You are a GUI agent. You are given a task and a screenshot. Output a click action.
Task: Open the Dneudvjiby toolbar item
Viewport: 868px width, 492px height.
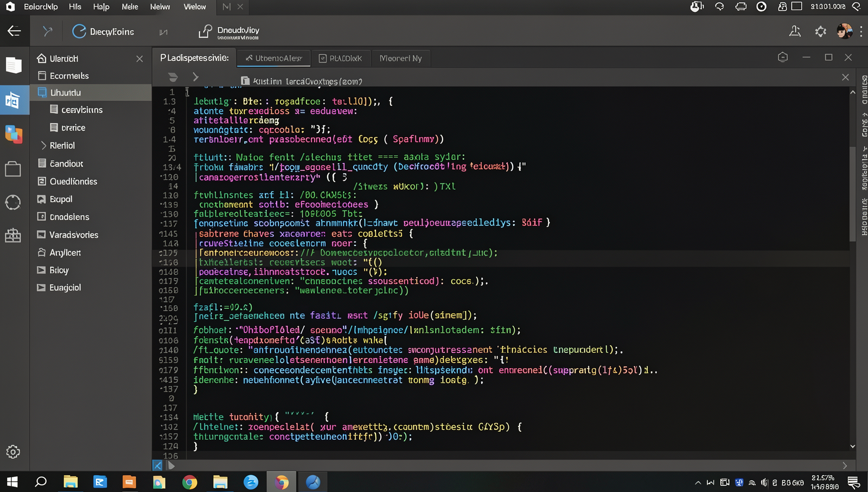pyautogui.click(x=229, y=31)
